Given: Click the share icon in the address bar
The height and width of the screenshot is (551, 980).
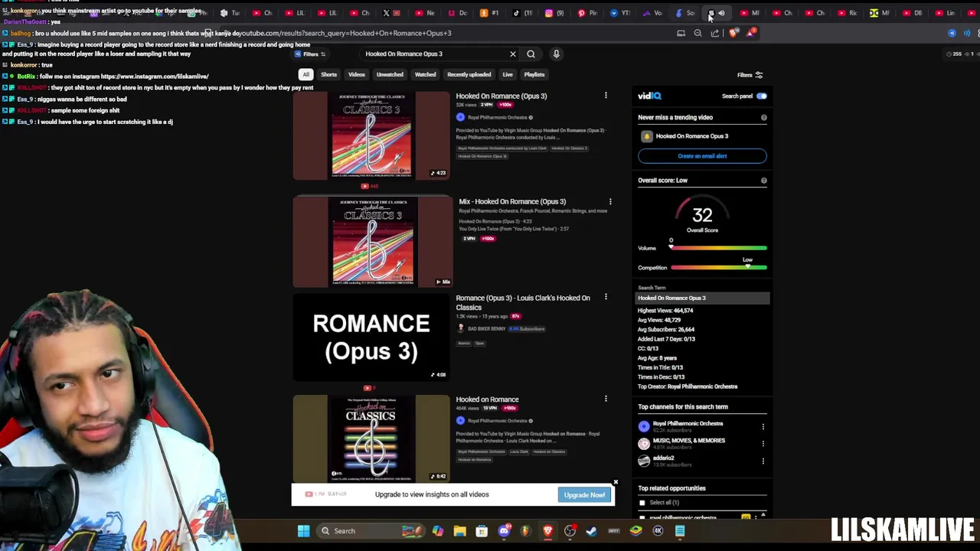Looking at the screenshot, I should pyautogui.click(x=715, y=33).
